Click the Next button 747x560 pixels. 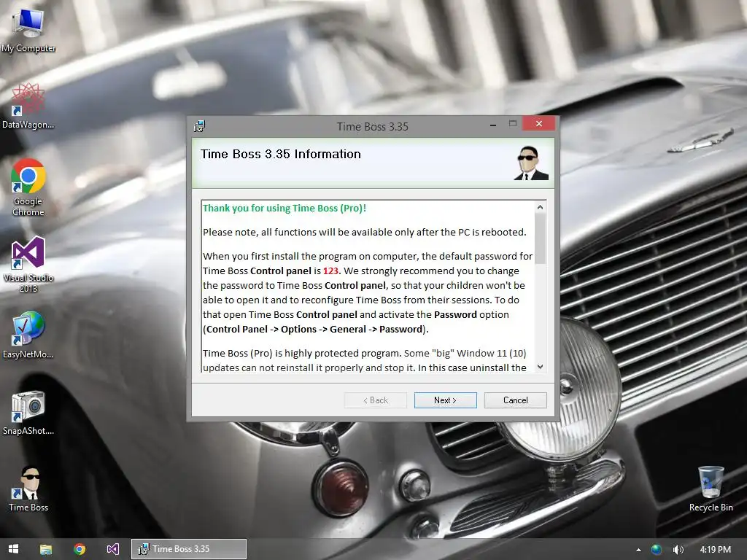446,400
